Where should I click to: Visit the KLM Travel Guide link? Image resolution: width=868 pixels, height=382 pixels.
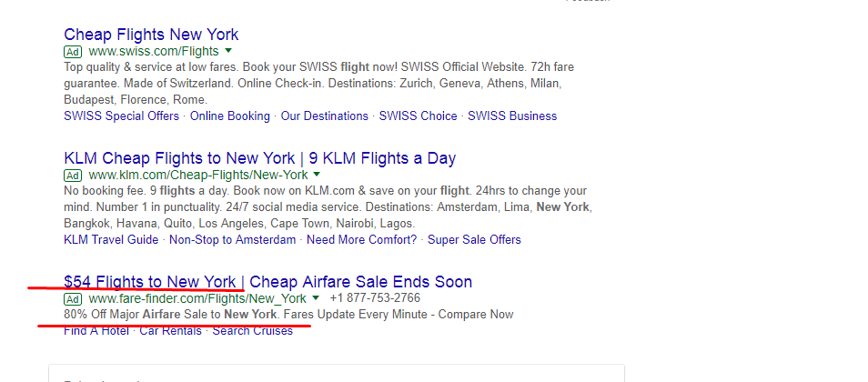coord(111,240)
